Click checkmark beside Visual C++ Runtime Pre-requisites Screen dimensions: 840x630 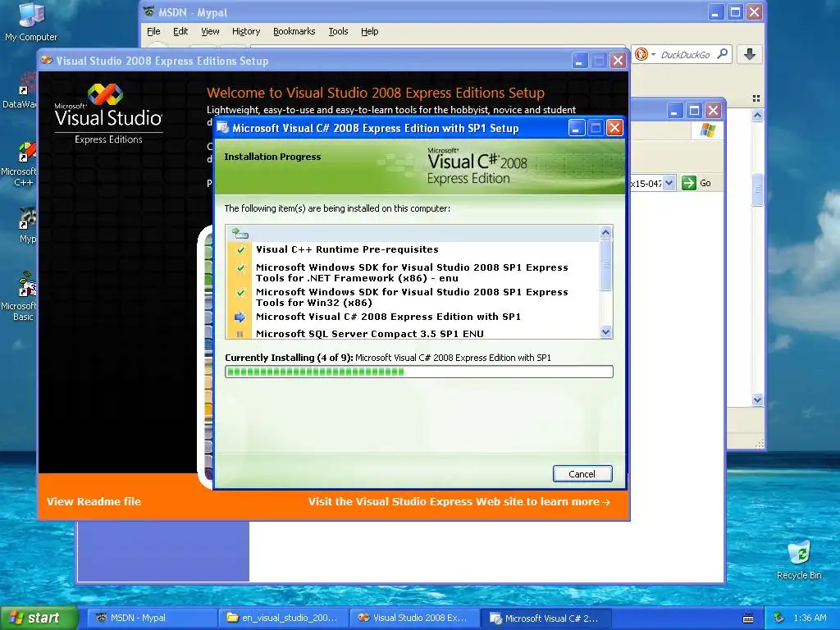(240, 249)
